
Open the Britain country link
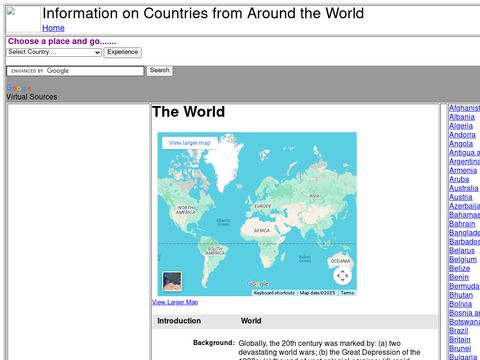(460, 340)
